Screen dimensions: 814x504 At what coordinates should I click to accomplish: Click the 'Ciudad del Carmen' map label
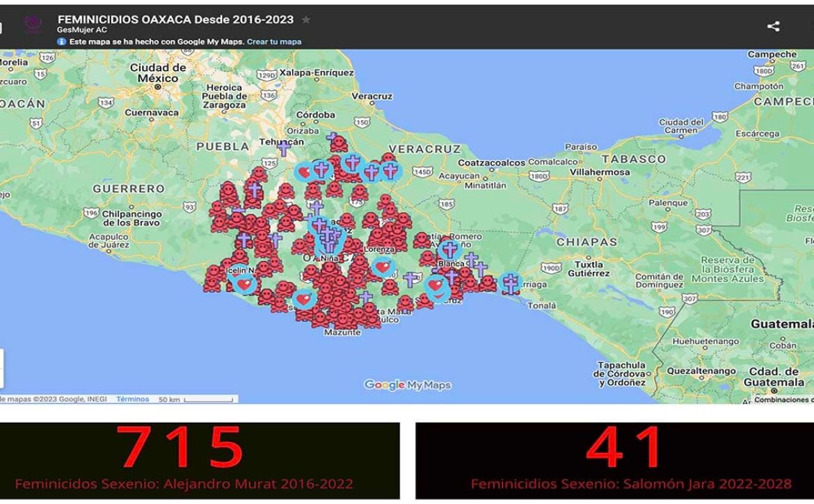tap(682, 126)
